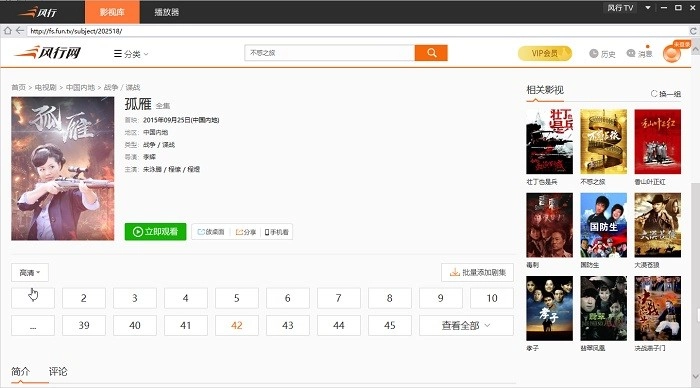Switch to 播放器 tab
Screen dimensions: 700x388
167,12
